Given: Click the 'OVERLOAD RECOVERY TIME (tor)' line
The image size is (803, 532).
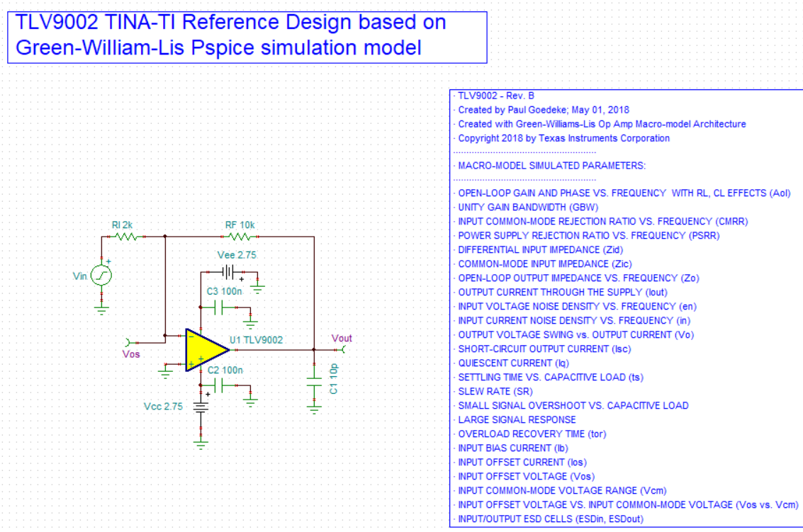Looking at the screenshot, I should coord(532,434).
